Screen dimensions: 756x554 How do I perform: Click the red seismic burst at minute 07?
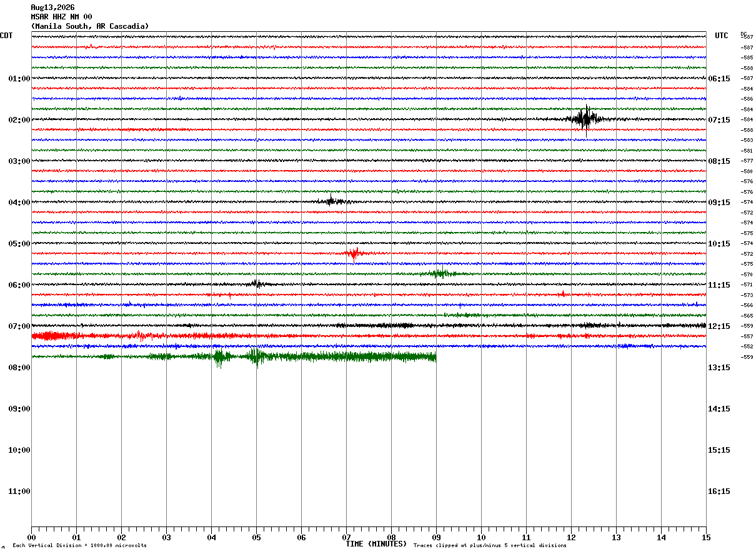354,253
